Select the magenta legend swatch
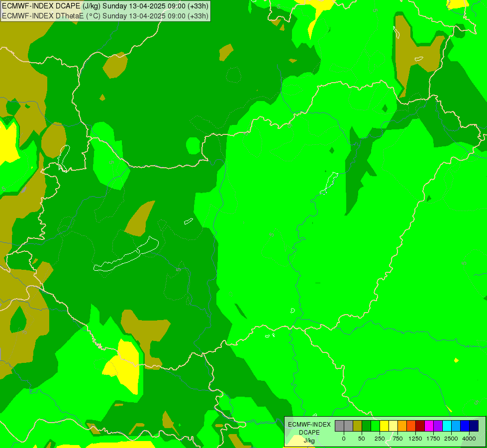 429,426
